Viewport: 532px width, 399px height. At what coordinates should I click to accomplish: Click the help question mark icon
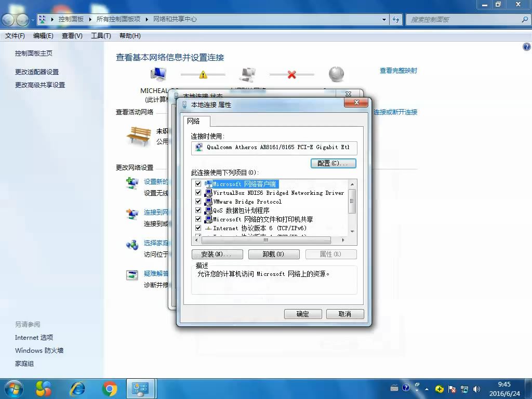click(527, 47)
